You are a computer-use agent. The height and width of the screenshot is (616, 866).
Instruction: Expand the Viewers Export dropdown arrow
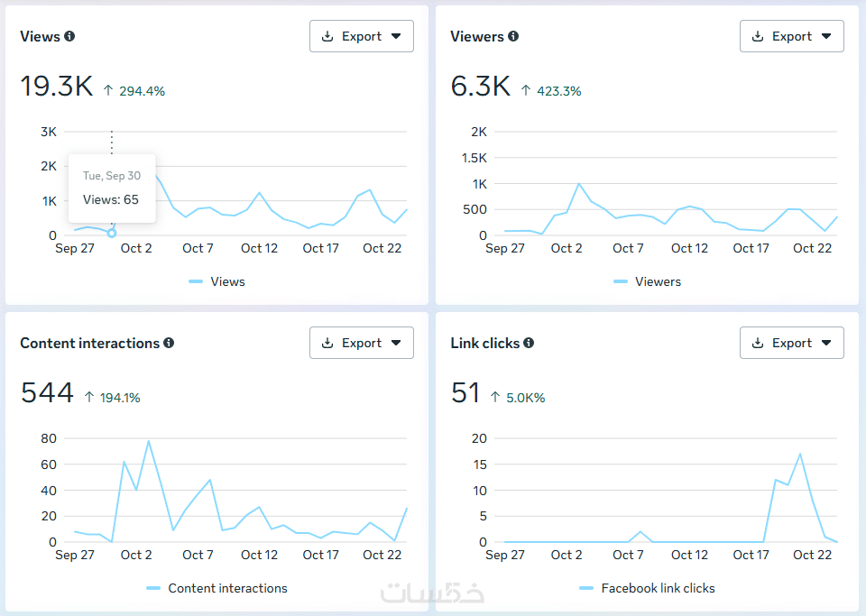point(826,36)
